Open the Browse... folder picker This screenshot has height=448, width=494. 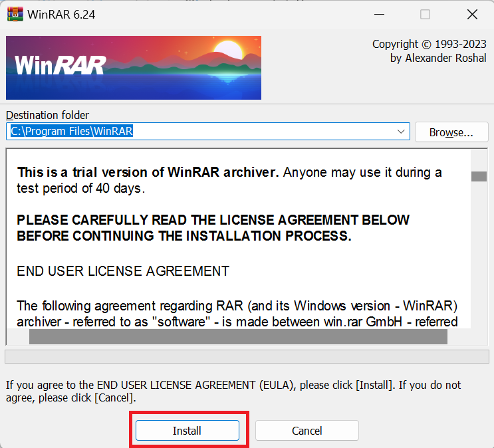point(451,132)
